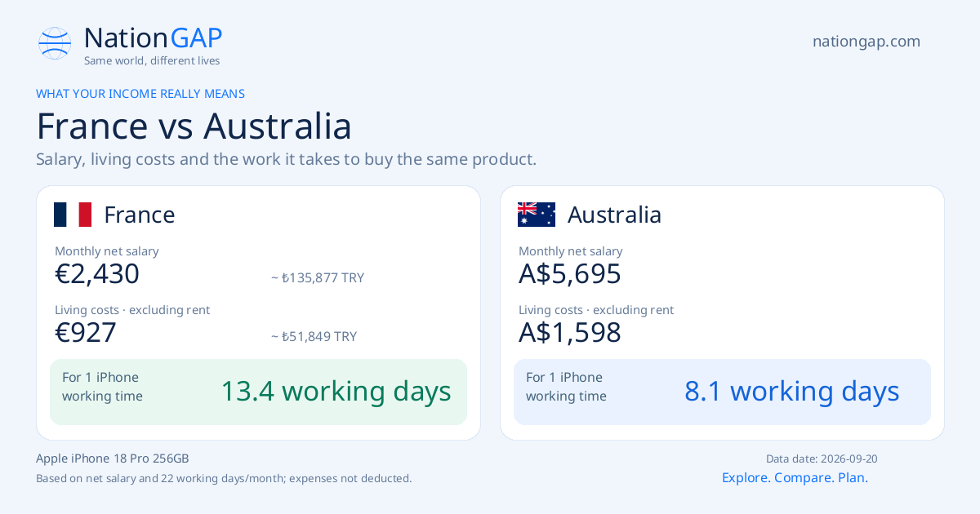The image size is (980, 514).
Task: Select the 'France vs Australia' heading
Action: coord(194,126)
